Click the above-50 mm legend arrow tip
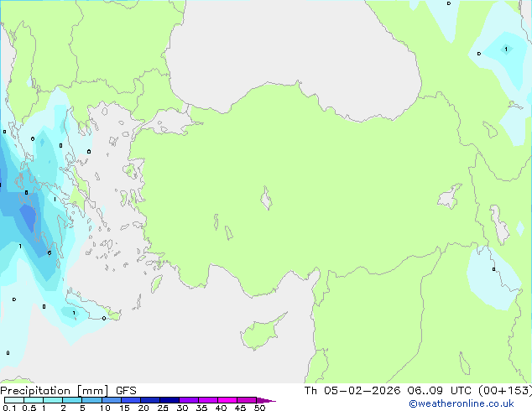532x411 pixels. pos(266,400)
